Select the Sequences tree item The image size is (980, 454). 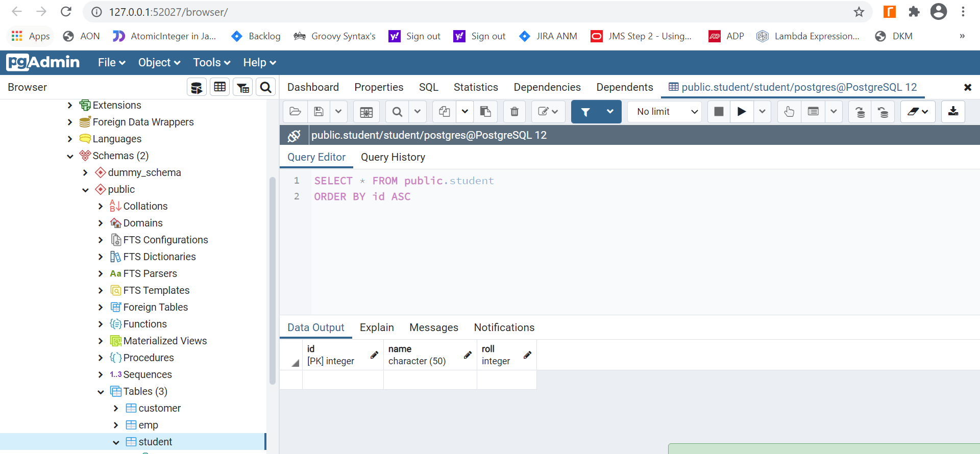(148, 374)
